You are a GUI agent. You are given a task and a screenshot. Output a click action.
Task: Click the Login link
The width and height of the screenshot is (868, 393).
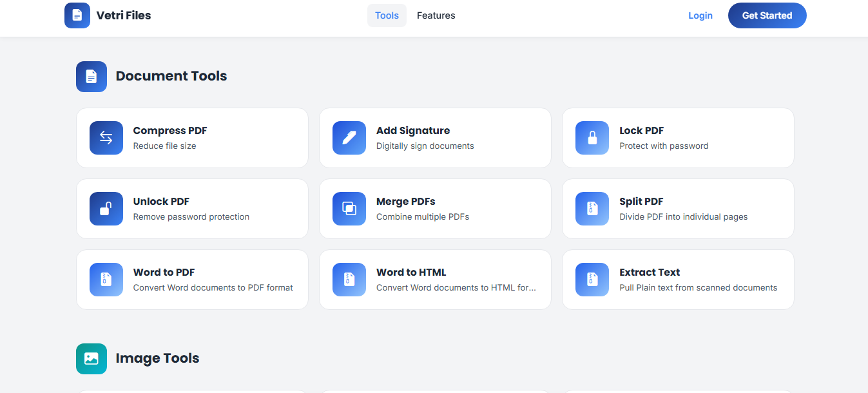(700, 15)
